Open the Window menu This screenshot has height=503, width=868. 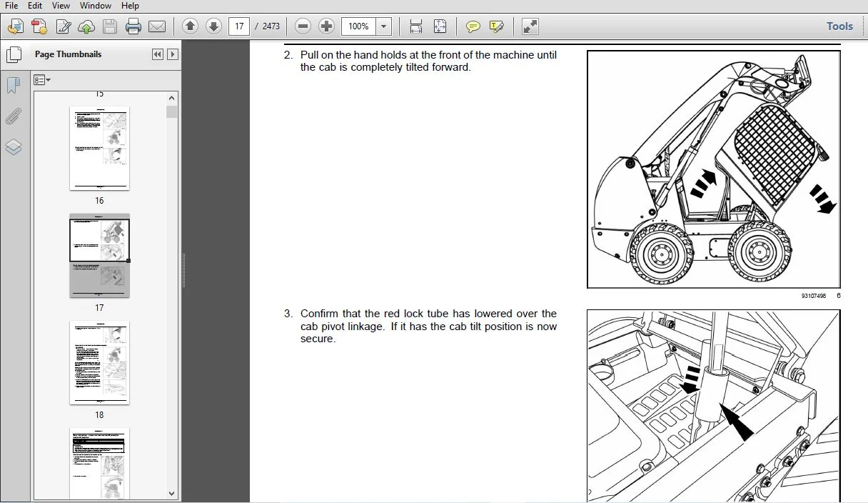(95, 6)
